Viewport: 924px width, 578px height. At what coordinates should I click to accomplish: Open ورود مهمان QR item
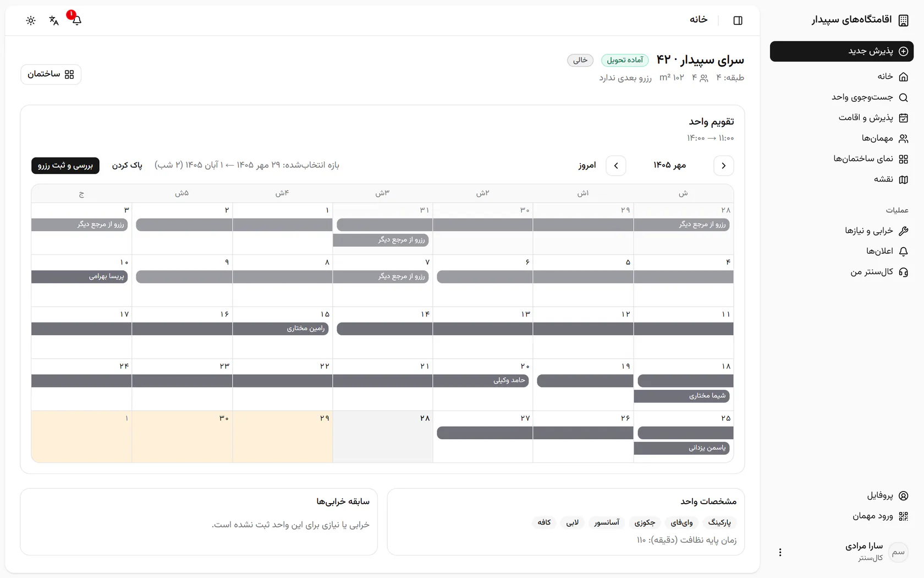[842, 516]
